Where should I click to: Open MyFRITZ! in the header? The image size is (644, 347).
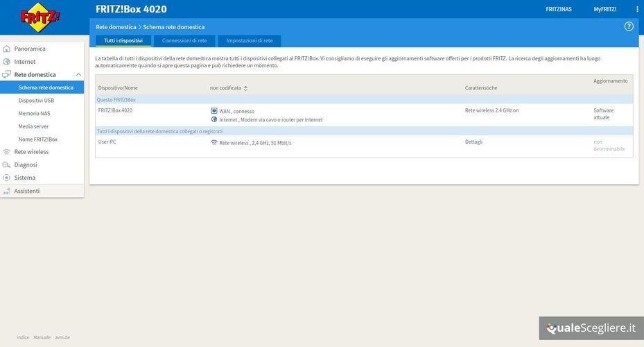point(604,9)
